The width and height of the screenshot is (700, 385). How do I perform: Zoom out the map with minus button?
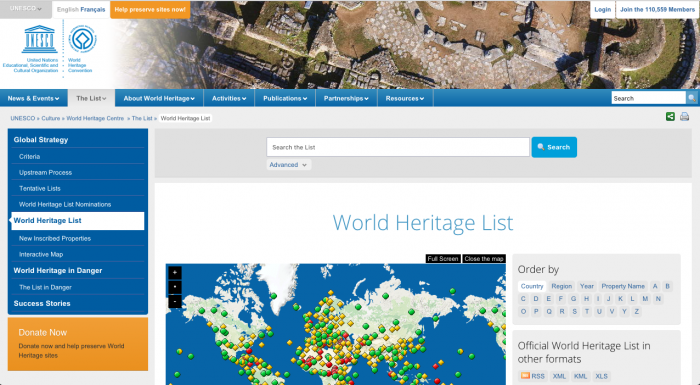[x=175, y=301]
